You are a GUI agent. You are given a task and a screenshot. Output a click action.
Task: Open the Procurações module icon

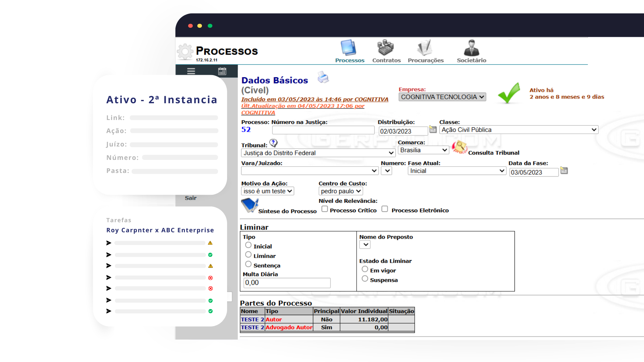point(425,48)
